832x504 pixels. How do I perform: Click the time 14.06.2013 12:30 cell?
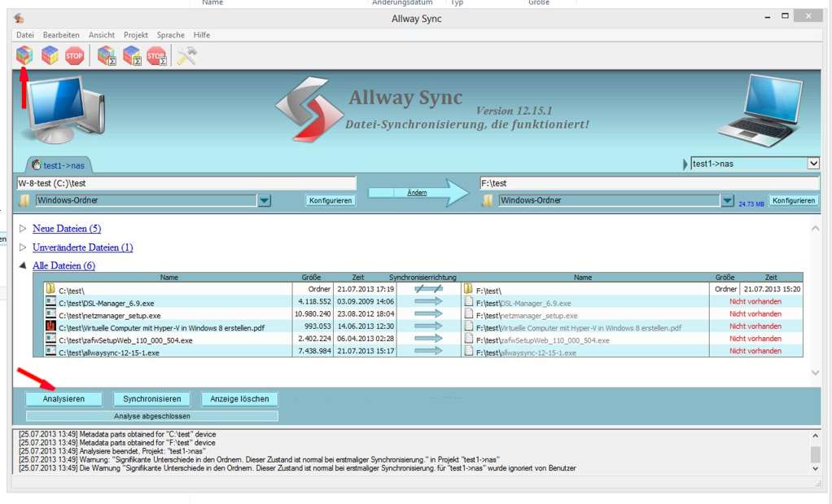tap(366, 327)
